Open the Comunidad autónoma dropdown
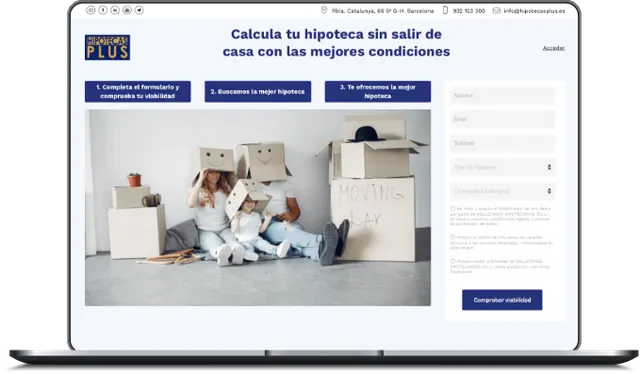 [502, 191]
